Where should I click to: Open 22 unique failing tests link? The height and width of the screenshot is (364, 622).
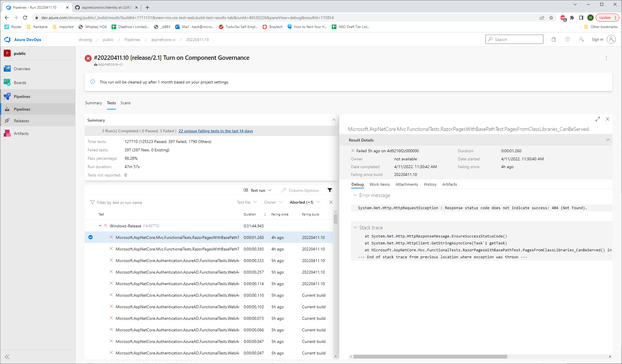point(216,131)
